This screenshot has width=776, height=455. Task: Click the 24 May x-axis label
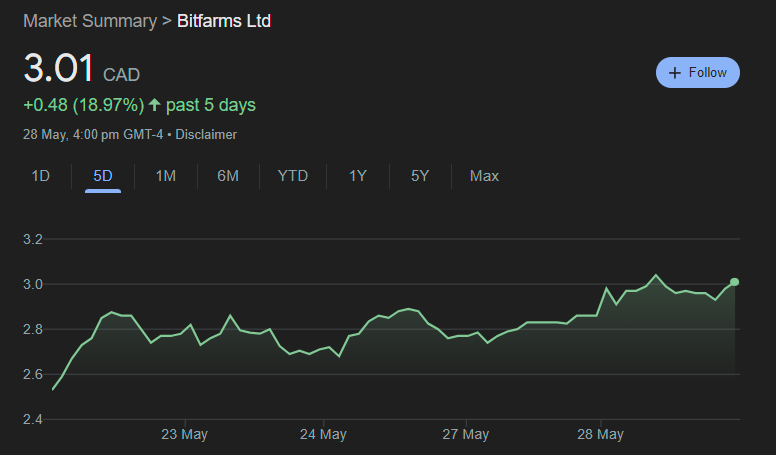point(323,435)
